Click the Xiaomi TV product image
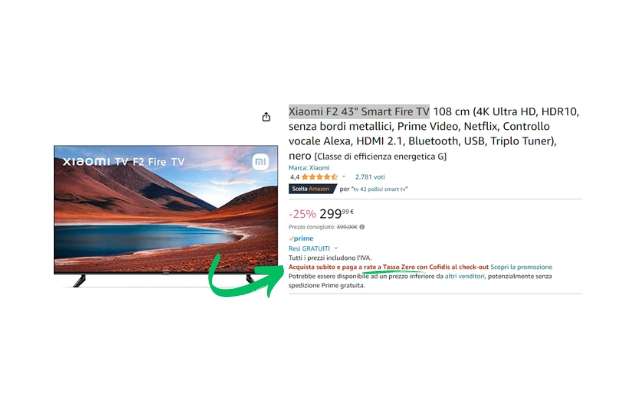This screenshot has height=400, width=640. [x=166, y=216]
